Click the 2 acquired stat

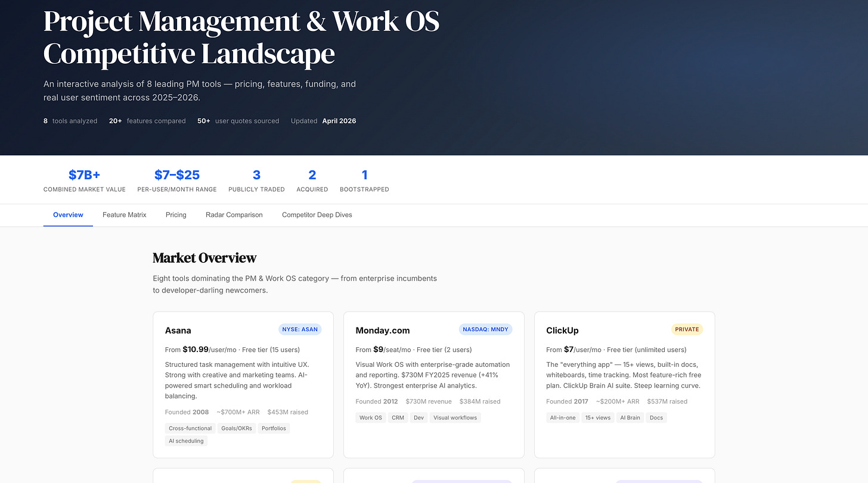click(x=312, y=180)
